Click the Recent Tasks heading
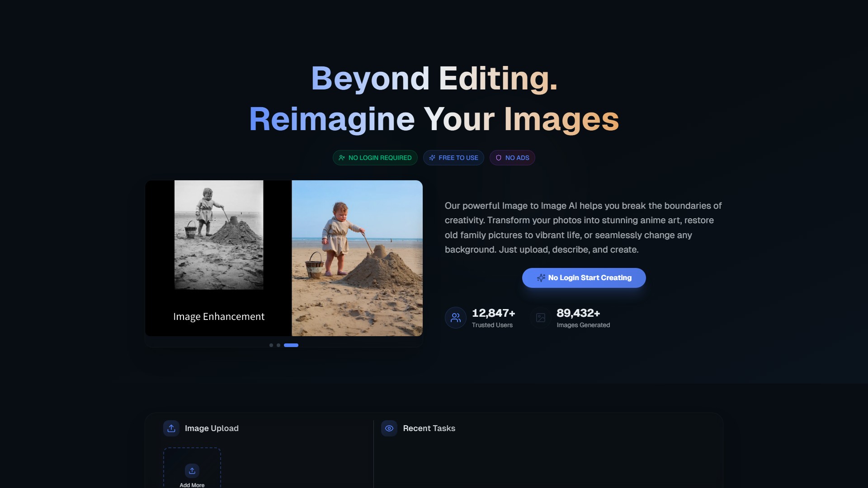 [429, 428]
